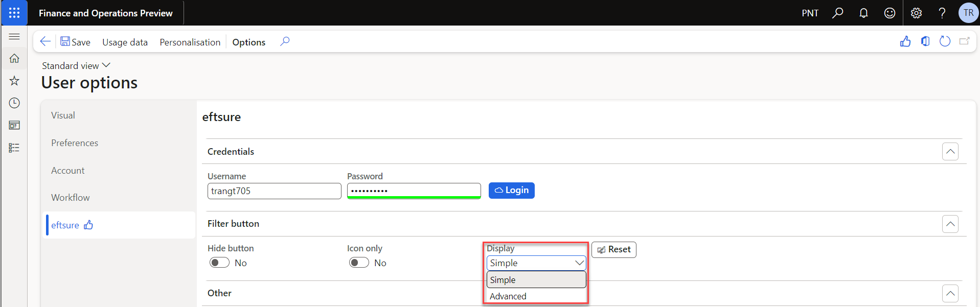Click the Reset button
980x307 pixels.
(614, 249)
